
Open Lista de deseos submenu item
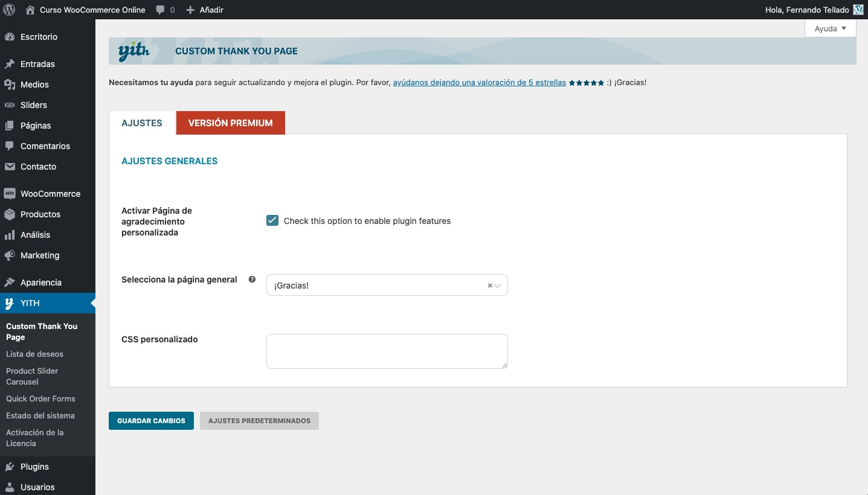(x=34, y=354)
